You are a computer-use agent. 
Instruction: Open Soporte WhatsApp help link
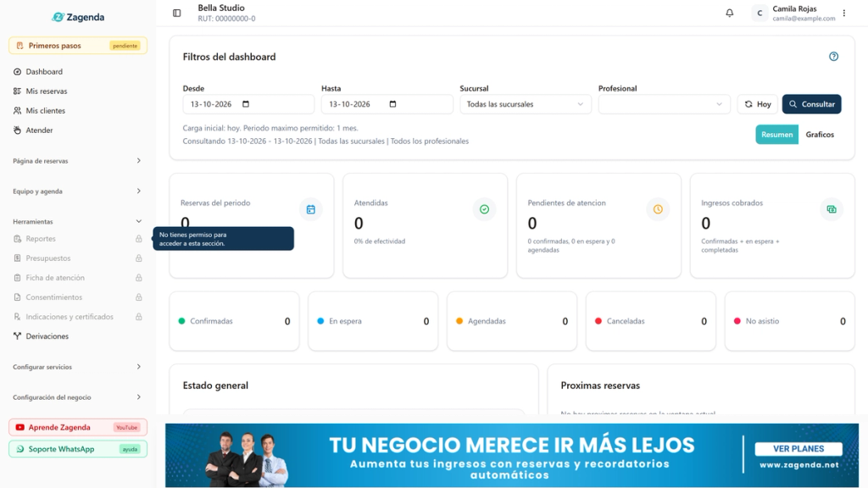[x=77, y=449]
